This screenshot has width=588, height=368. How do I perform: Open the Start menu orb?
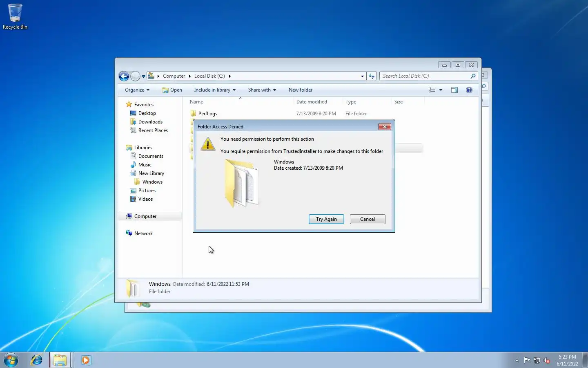[x=11, y=360]
